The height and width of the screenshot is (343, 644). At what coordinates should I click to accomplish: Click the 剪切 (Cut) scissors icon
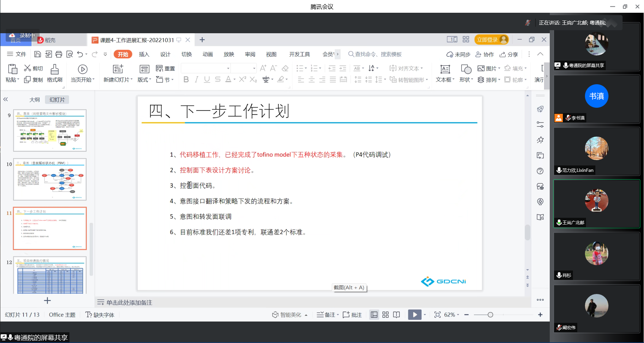pos(28,68)
